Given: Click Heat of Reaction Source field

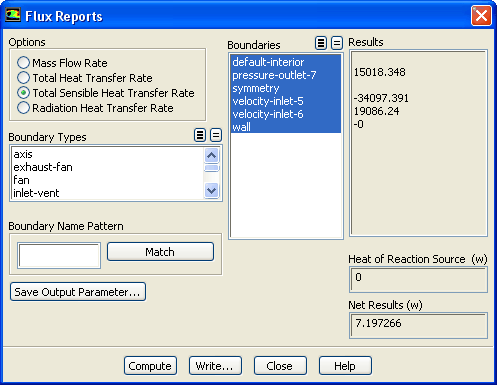Looking at the screenshot, I should pos(418,280).
